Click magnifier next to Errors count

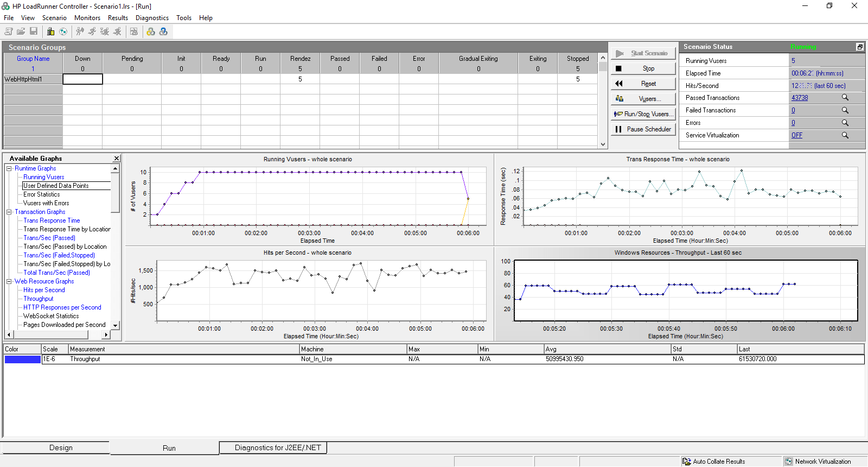(x=845, y=122)
